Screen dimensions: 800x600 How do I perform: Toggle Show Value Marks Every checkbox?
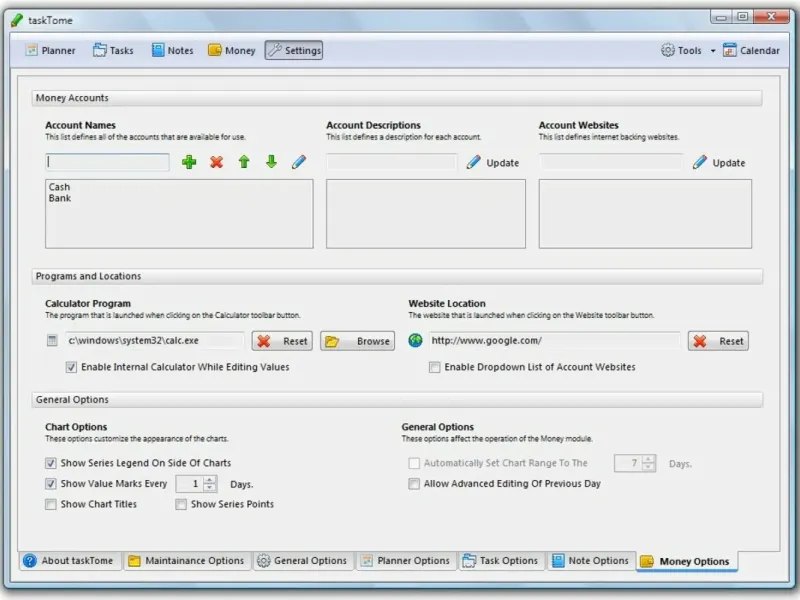(x=51, y=484)
